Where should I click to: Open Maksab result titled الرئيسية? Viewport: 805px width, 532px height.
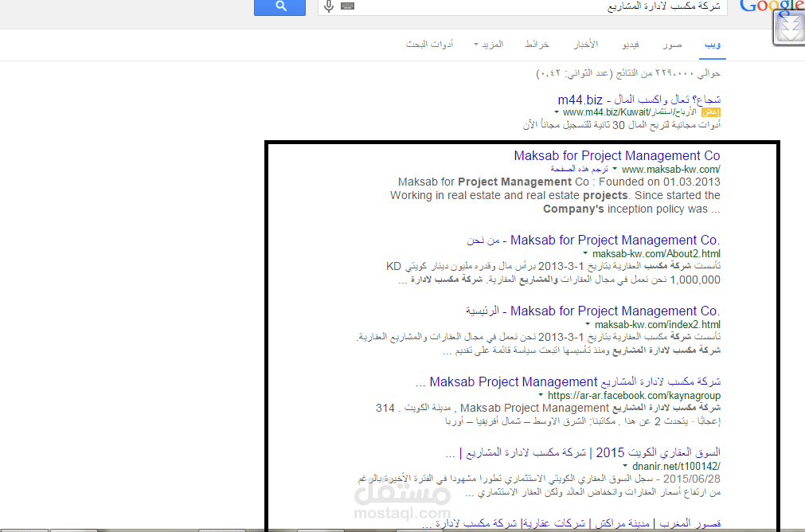[x=593, y=311]
